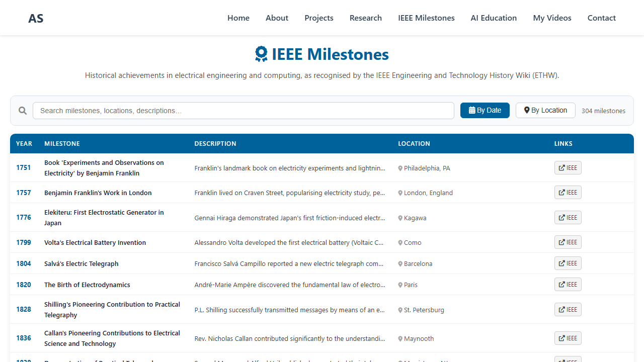Go to the Projects page

[x=319, y=18]
